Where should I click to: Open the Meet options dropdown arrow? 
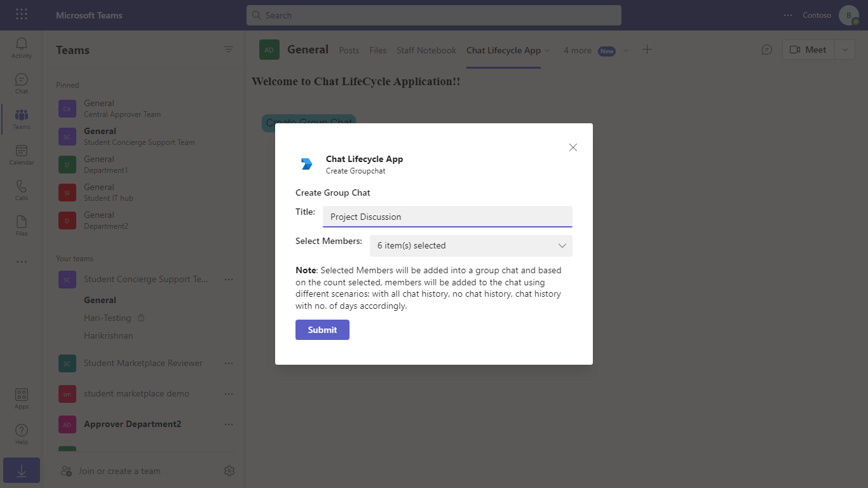(x=844, y=50)
